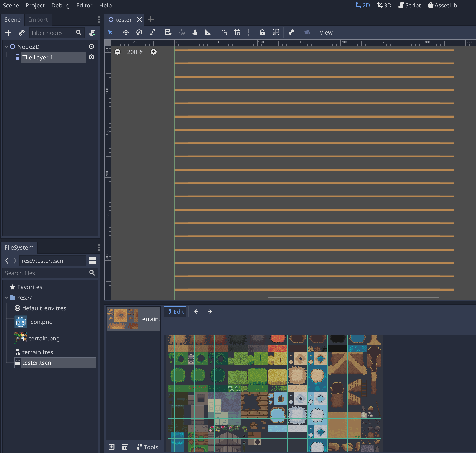Delete tiles using the trash icon
This screenshot has height=453, width=476.
[x=125, y=447]
